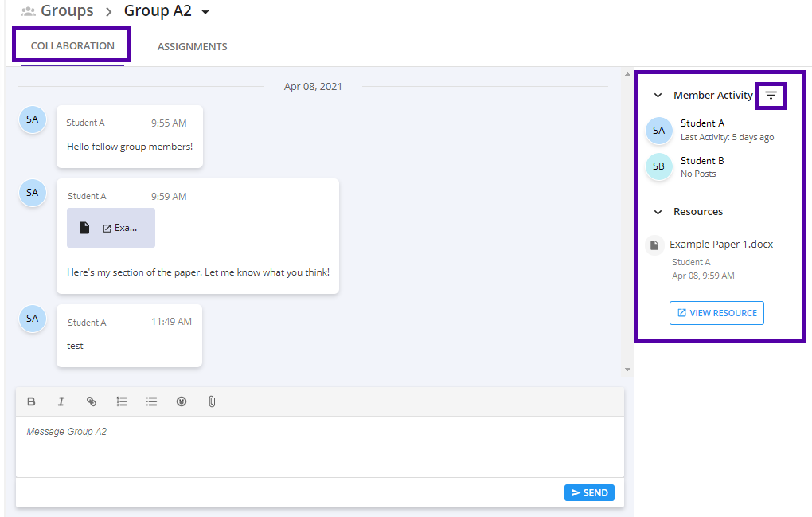The width and height of the screenshot is (812, 517).
Task: Collapse the Resources section
Action: tap(658, 212)
